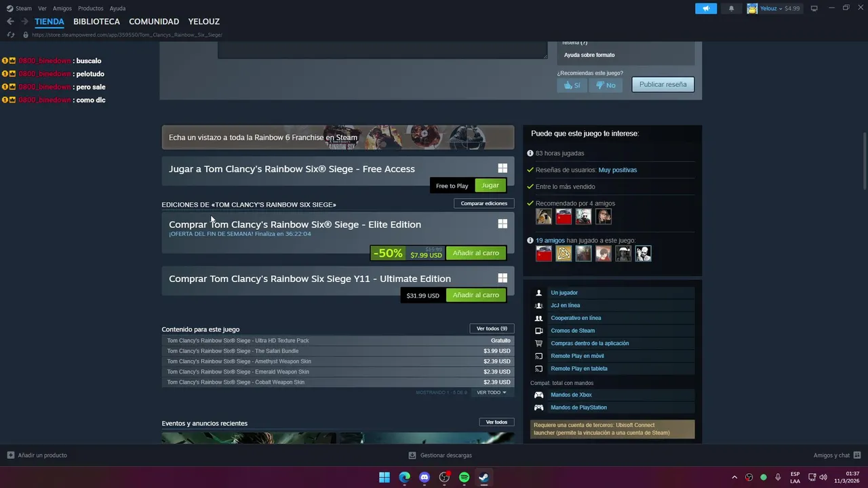Click the microphone tray icon
868x488 pixels.
click(x=778, y=477)
